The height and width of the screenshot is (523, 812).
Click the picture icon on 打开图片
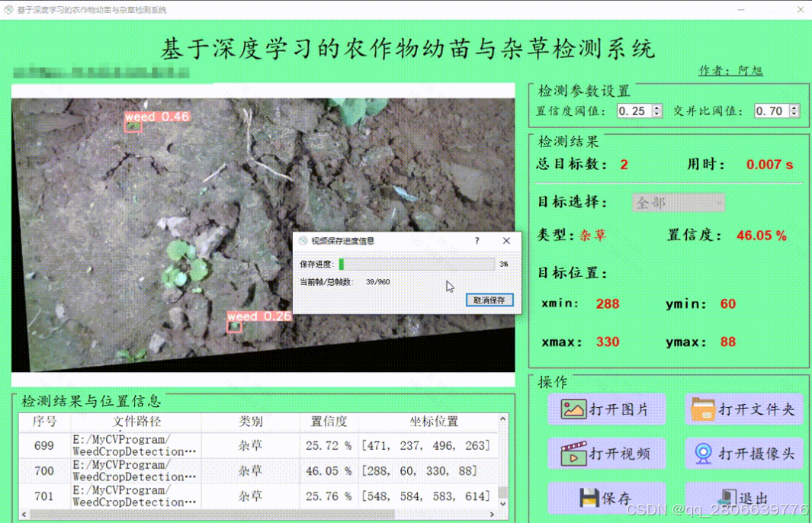(x=573, y=409)
